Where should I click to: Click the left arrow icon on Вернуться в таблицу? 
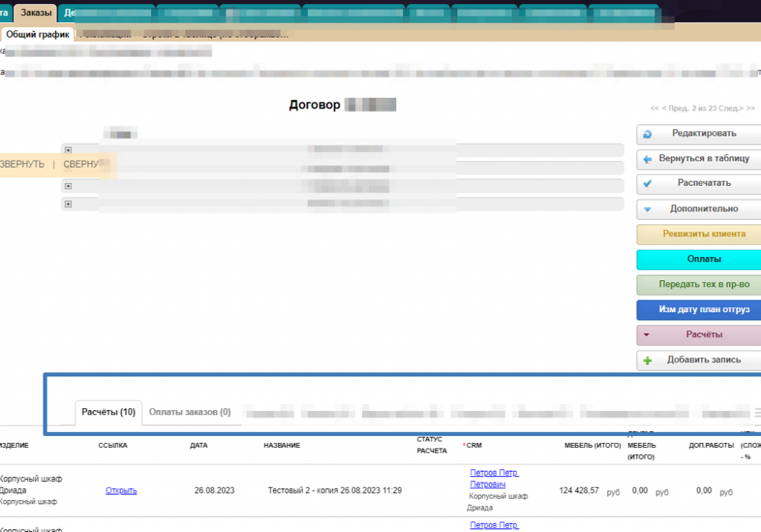[x=647, y=159]
